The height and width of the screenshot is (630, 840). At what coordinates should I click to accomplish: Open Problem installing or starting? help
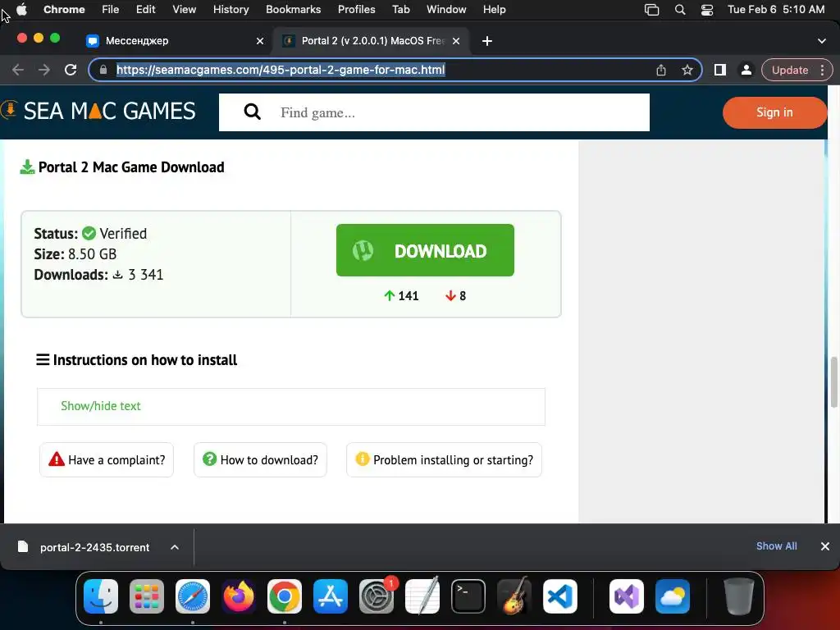(444, 459)
